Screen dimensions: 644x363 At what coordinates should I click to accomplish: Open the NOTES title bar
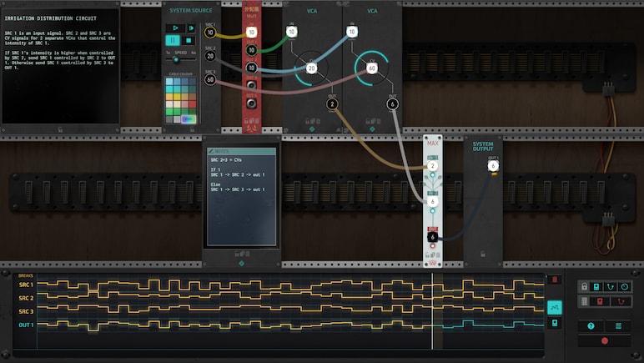pyautogui.click(x=242, y=152)
